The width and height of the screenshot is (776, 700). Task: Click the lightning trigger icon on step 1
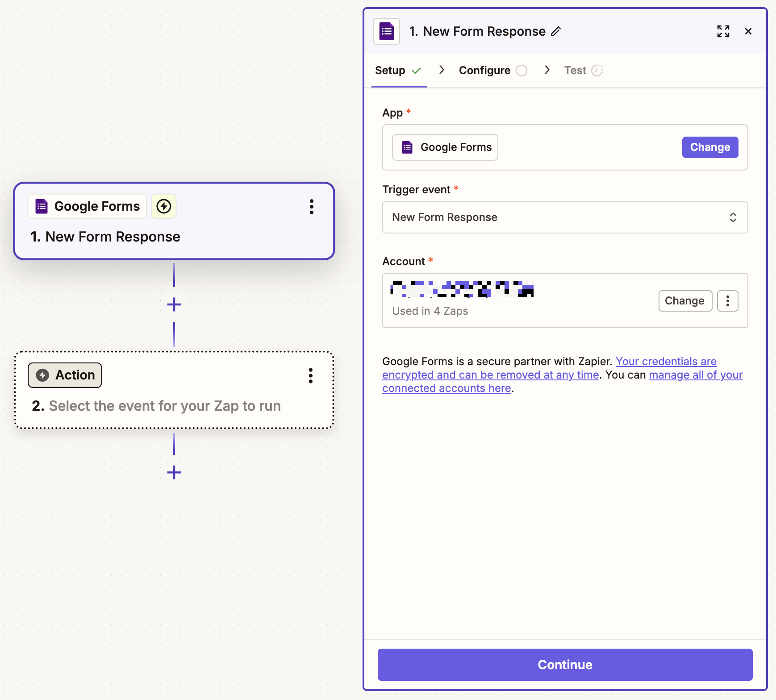(x=164, y=206)
